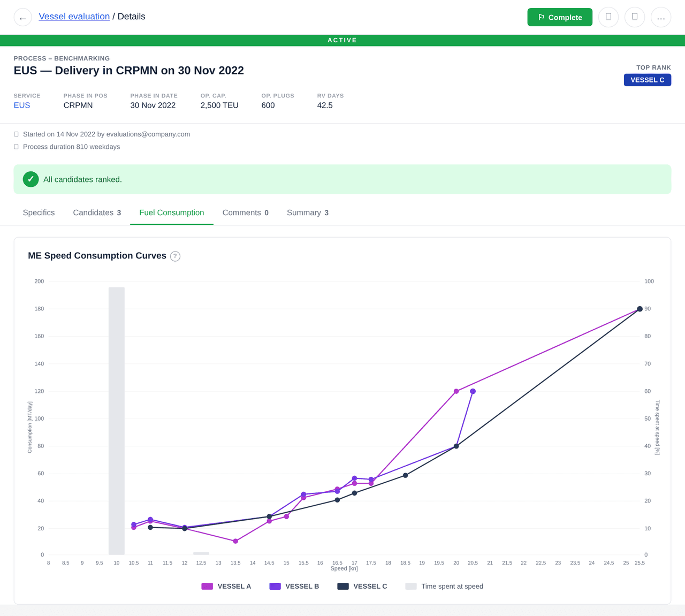Click the round icon button left of the ellipsis
Screen dimensions: 685x616
(634, 17)
